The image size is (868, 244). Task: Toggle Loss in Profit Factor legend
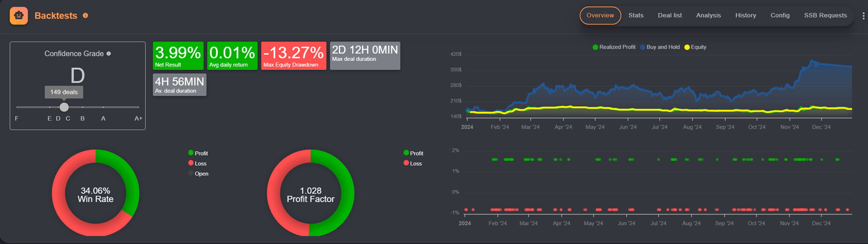pyautogui.click(x=413, y=163)
